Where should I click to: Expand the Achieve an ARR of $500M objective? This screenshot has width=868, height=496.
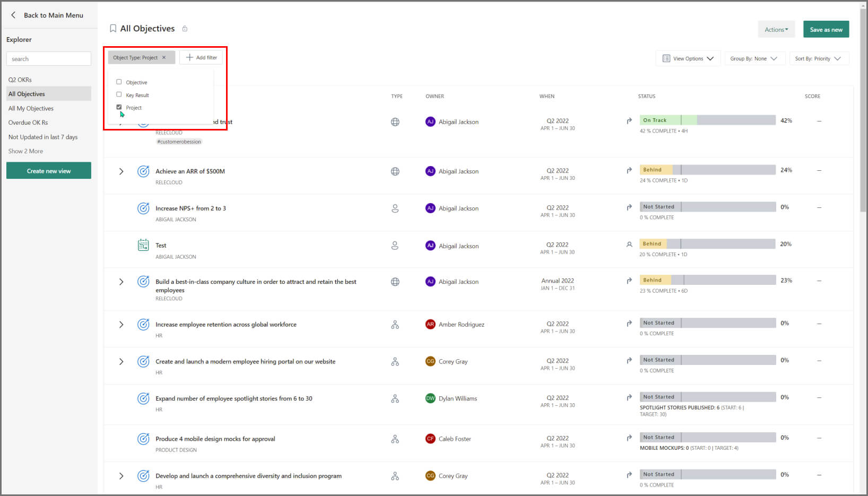pos(121,171)
